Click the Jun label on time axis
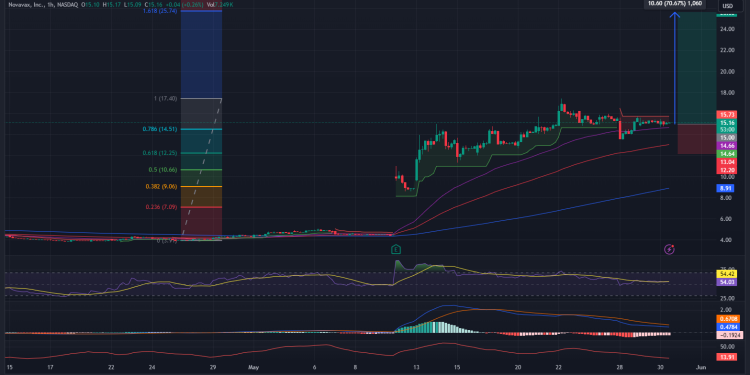Screen dimensions: 750x375 click(x=702, y=368)
